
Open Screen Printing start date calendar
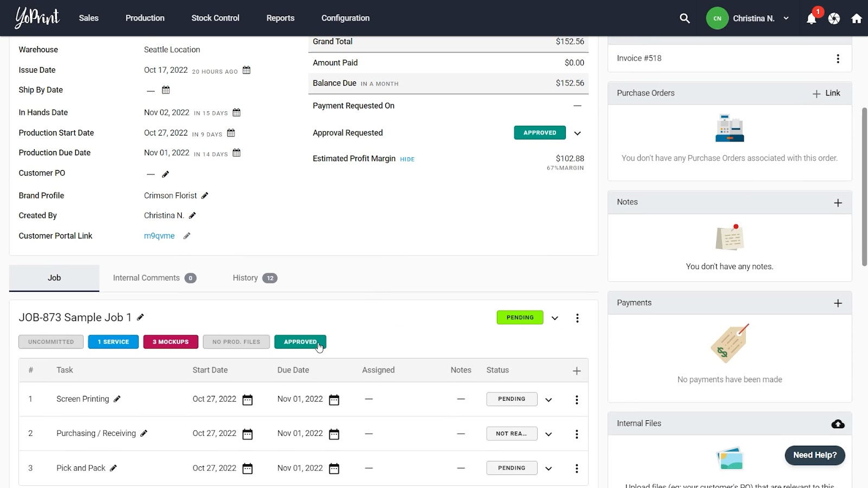(x=247, y=400)
